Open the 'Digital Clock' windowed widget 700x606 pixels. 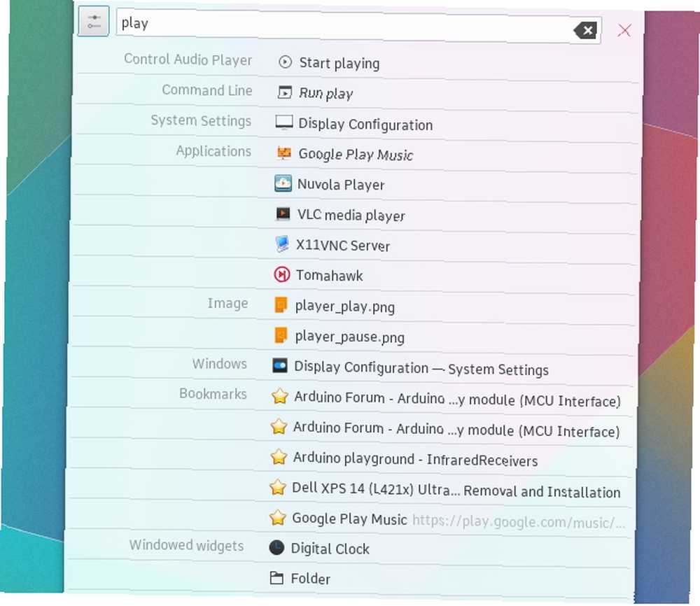(330, 549)
